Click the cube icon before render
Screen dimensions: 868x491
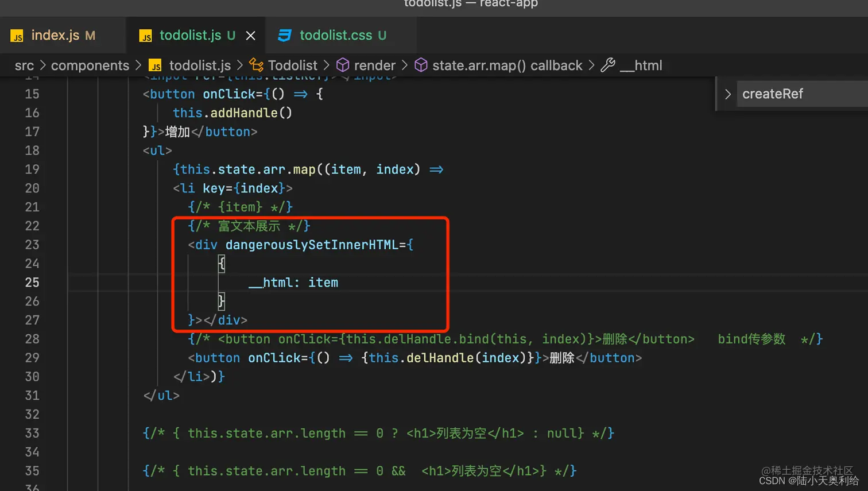tap(343, 65)
